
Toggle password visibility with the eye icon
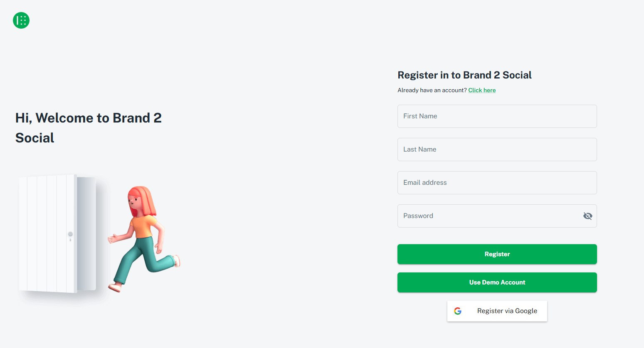(587, 216)
